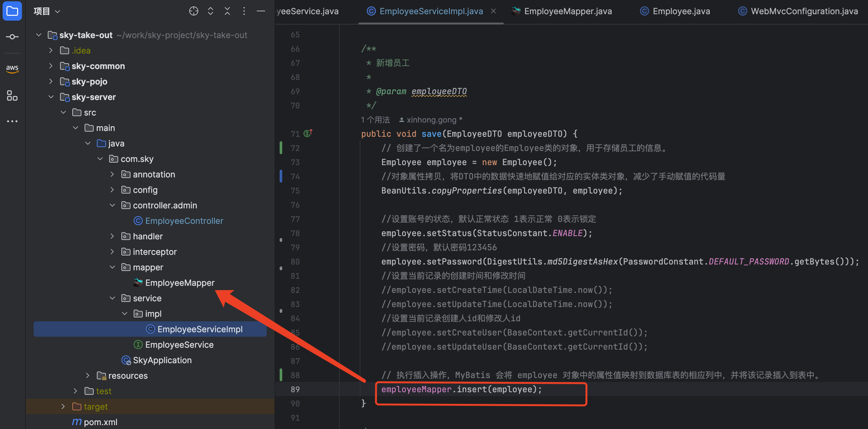The height and width of the screenshot is (429, 868).
Task: Open the project panel options menu
Action: [244, 11]
